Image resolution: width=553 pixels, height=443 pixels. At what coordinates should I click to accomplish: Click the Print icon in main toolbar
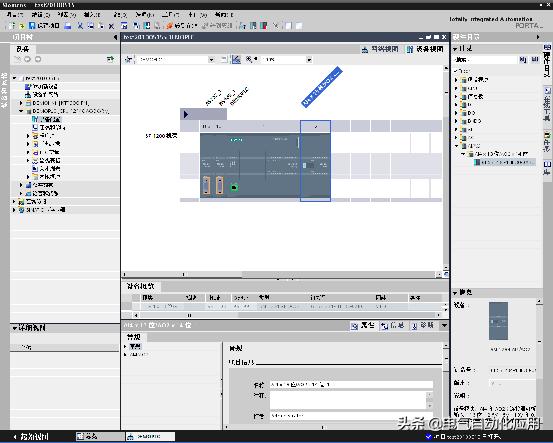[x=68, y=25]
